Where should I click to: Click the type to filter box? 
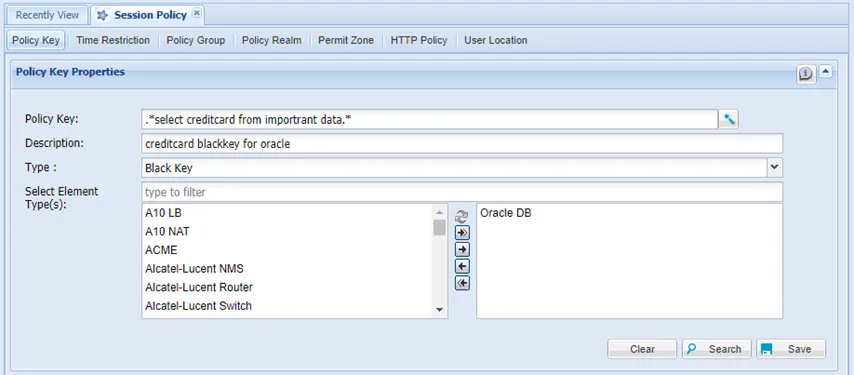[462, 192]
